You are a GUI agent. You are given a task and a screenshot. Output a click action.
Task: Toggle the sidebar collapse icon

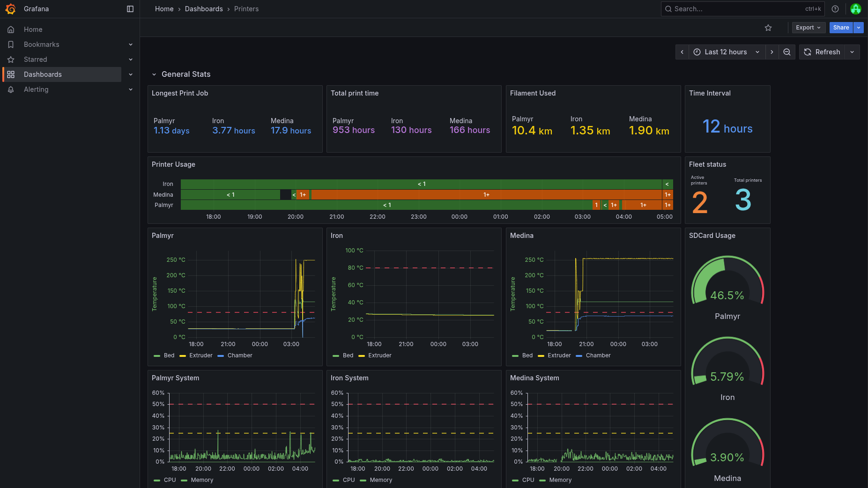130,9
